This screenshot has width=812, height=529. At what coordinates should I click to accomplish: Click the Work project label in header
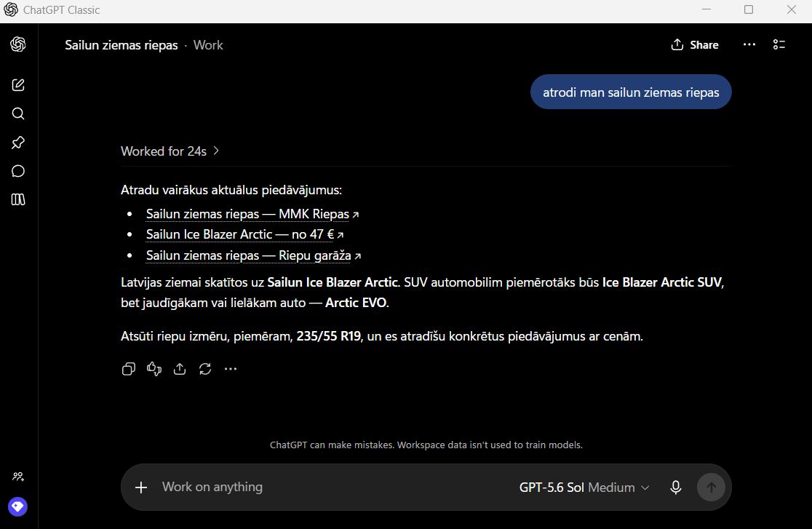(208, 45)
